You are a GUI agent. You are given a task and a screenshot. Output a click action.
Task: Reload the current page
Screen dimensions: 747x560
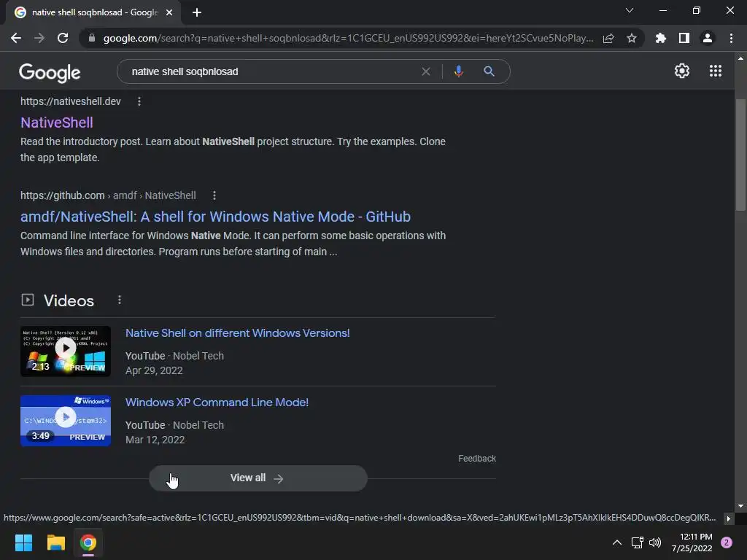point(63,38)
